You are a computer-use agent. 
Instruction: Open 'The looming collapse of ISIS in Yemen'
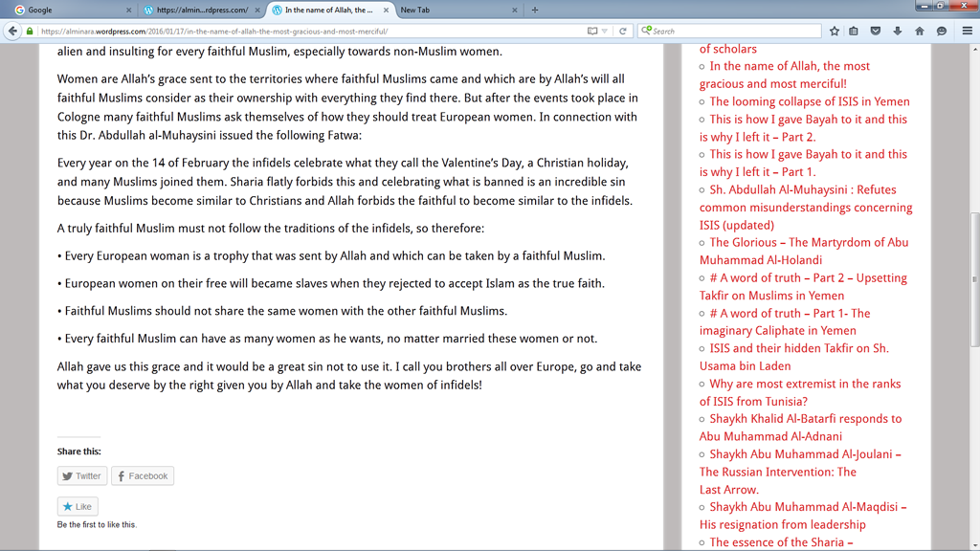pyautogui.click(x=810, y=101)
